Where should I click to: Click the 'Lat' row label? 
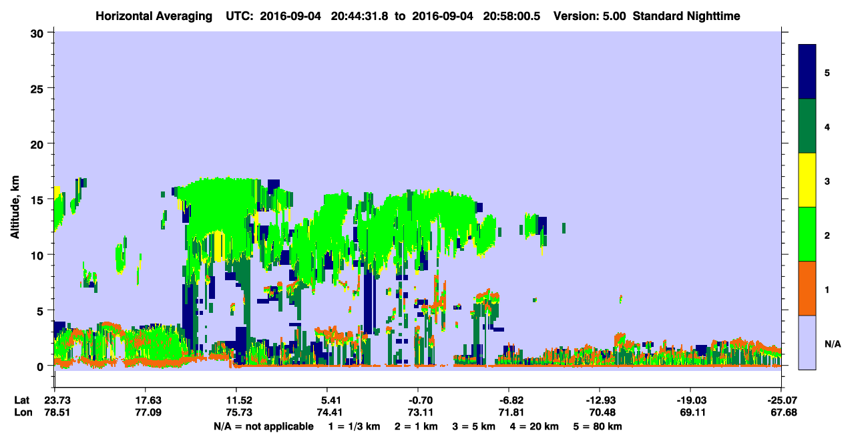[22, 401]
